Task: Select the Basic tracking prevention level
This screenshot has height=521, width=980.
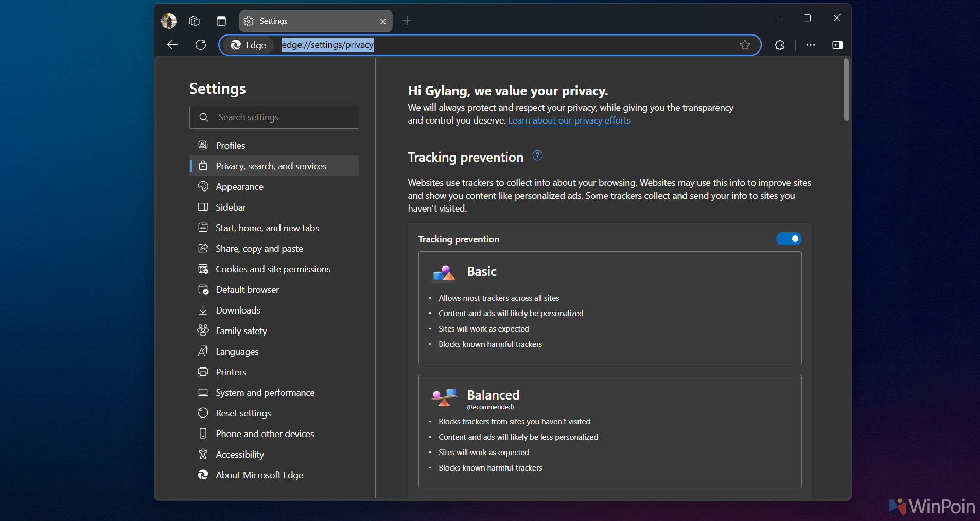Action: (609, 307)
